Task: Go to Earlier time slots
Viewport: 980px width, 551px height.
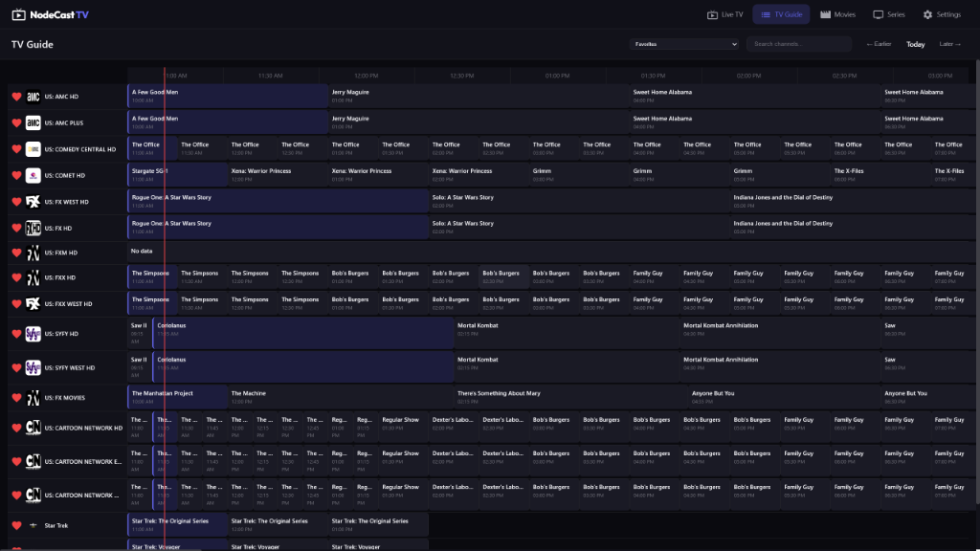Action: pos(879,44)
